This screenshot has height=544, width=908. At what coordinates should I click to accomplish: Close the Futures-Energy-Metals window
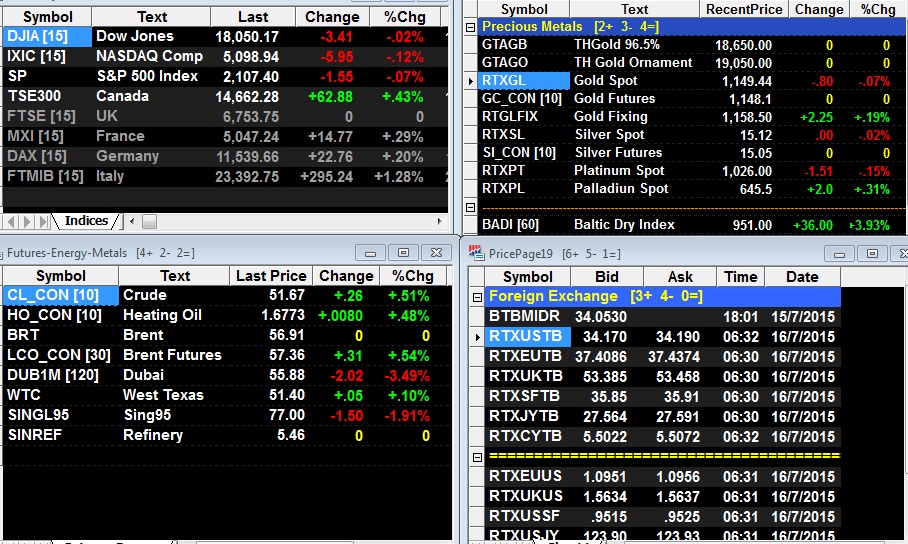pyautogui.click(x=436, y=253)
